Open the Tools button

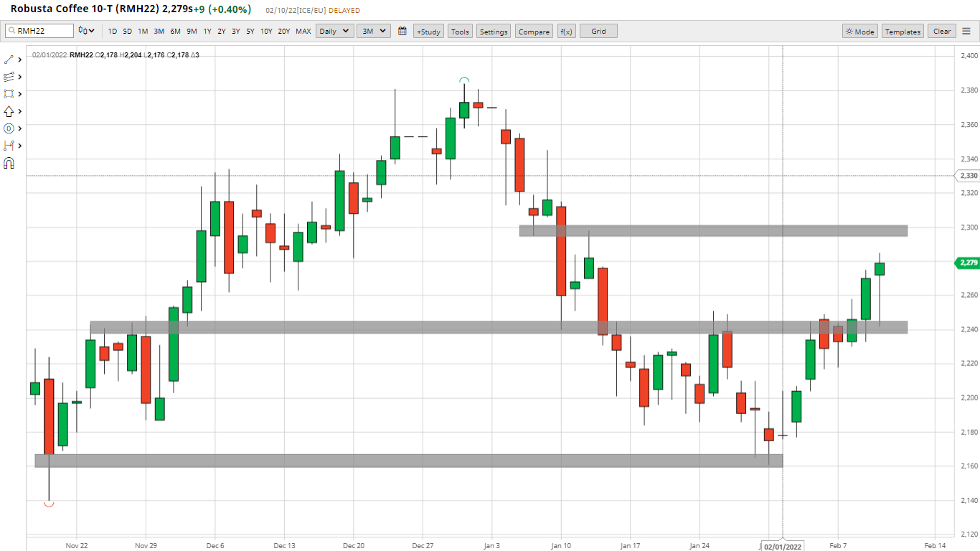click(460, 32)
